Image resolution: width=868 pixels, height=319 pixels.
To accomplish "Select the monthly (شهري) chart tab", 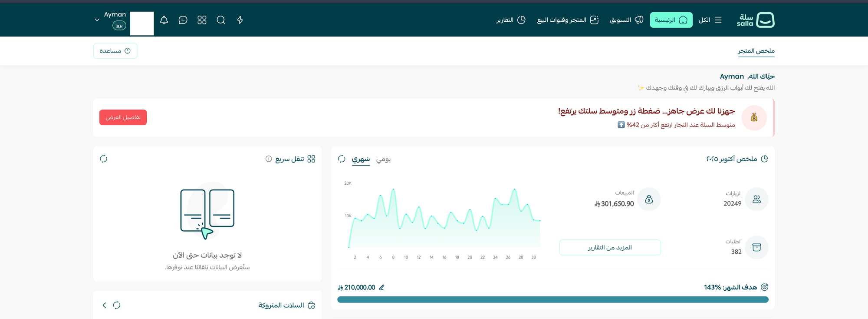I will [x=361, y=159].
